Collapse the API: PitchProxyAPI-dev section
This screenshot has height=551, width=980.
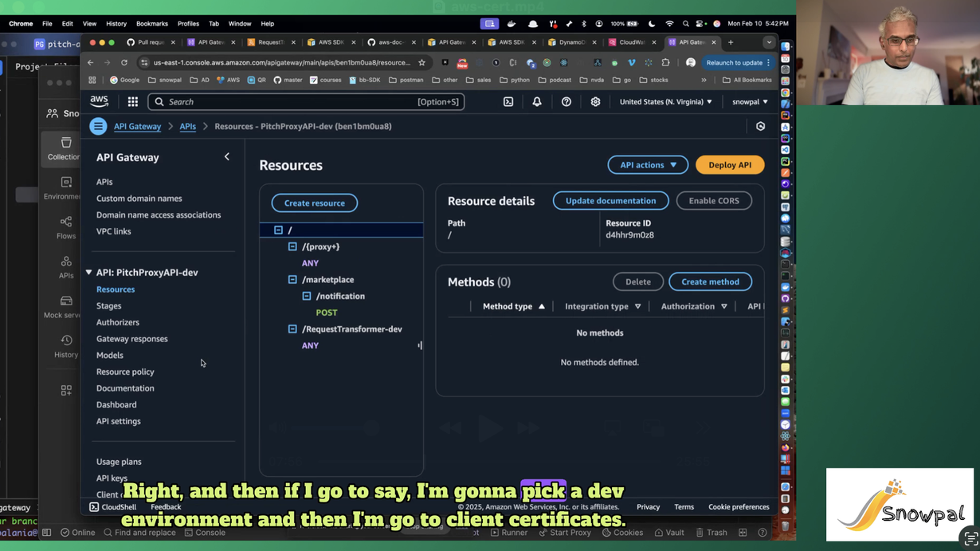(88, 273)
